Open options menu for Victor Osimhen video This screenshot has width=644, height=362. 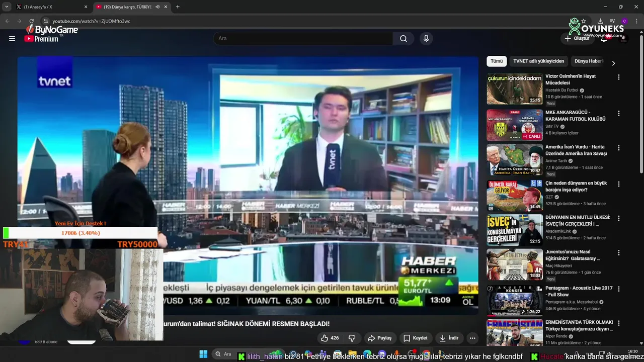click(619, 77)
